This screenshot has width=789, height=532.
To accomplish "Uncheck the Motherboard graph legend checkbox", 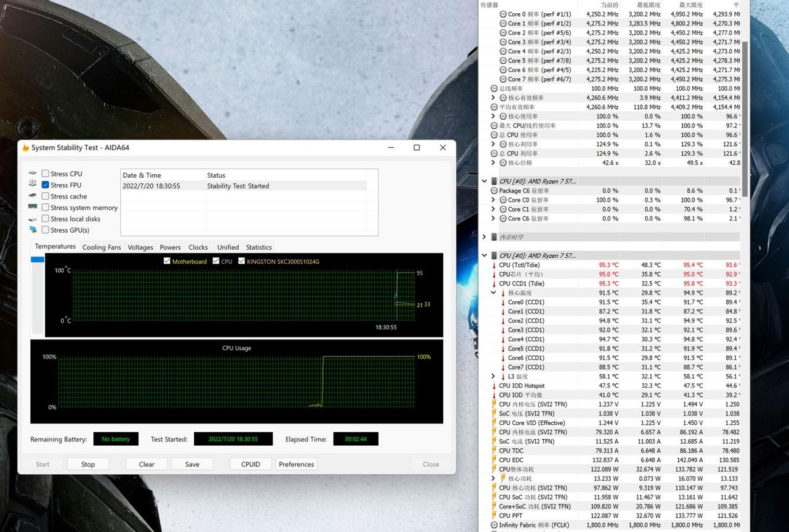I will pyautogui.click(x=167, y=260).
